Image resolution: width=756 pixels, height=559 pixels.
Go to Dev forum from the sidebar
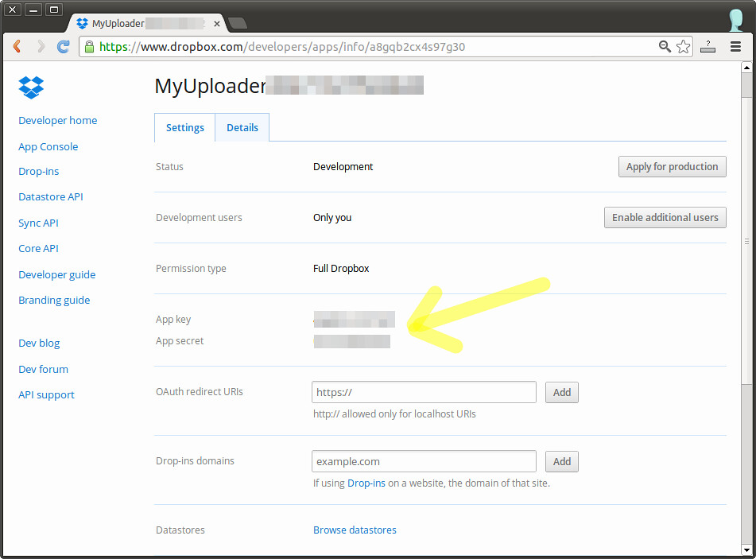43,369
